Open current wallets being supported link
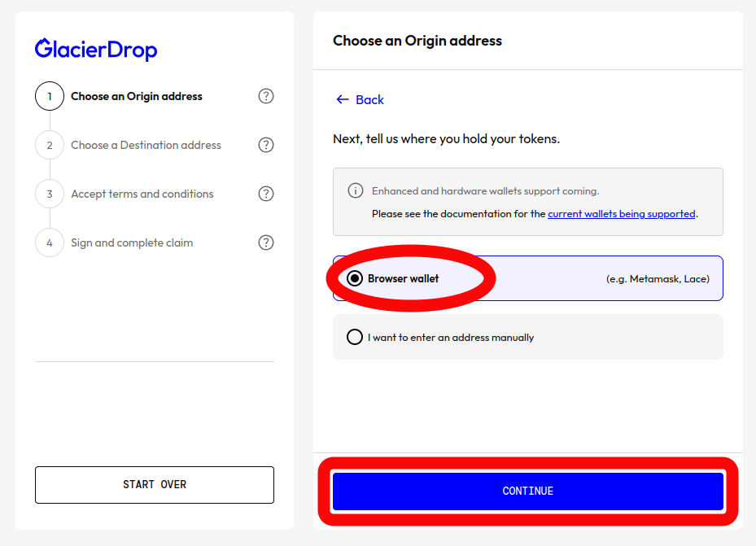 tap(622, 213)
